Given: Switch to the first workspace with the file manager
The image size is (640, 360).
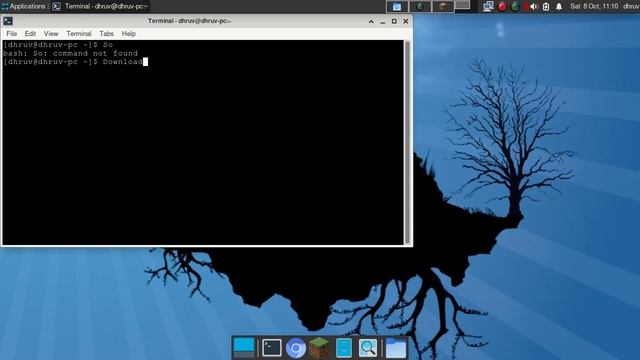Looking at the screenshot, I should [x=397, y=6].
